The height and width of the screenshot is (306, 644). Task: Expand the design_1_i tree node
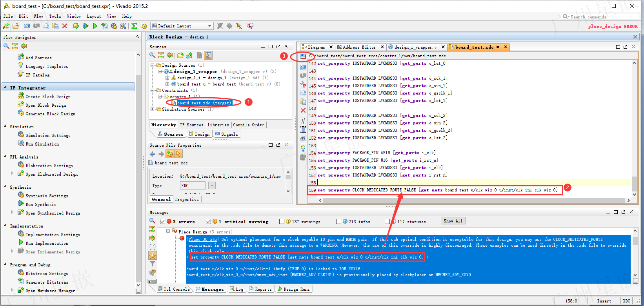click(167, 78)
